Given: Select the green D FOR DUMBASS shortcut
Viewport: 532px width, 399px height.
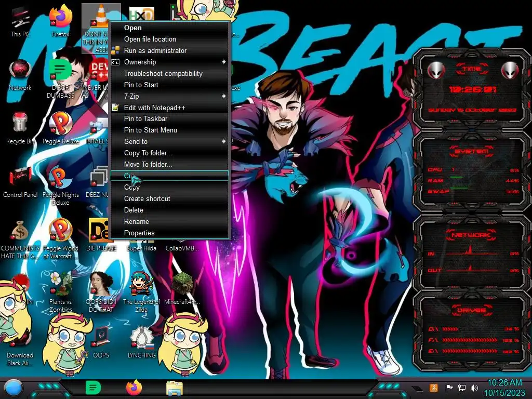Looking at the screenshot, I should point(60,79).
